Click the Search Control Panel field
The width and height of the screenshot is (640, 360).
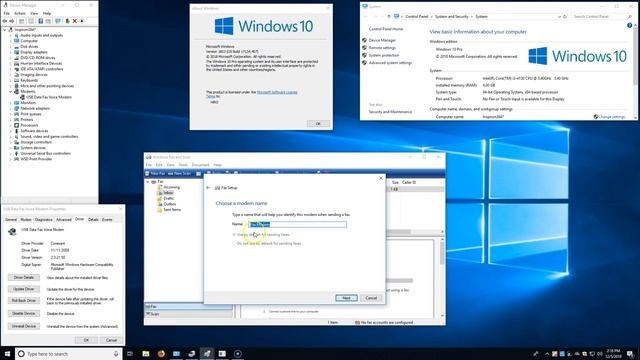(x=602, y=17)
